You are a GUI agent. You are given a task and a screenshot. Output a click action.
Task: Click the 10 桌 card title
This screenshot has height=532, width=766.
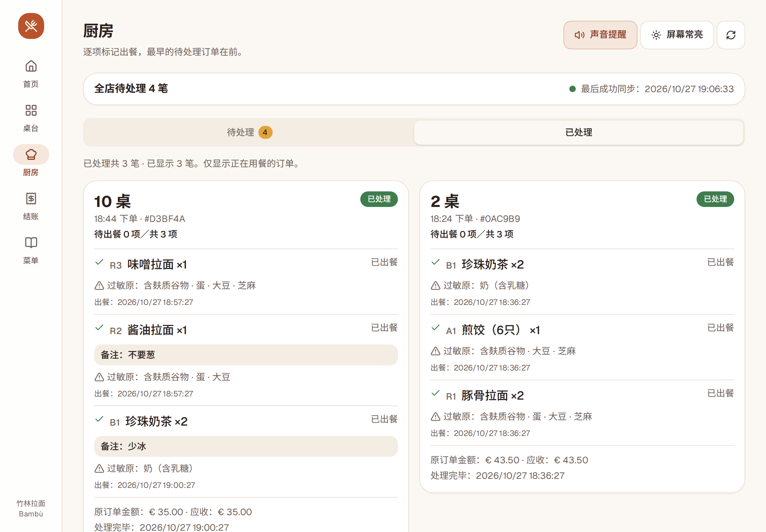[112, 201]
